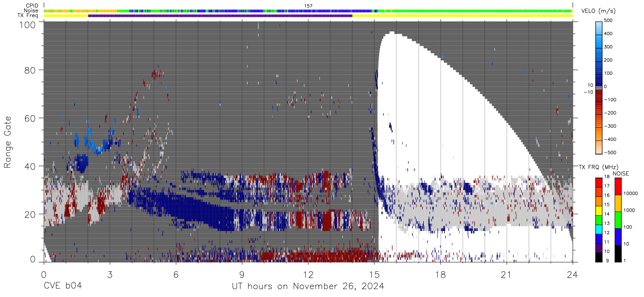Click the '1' tick on the NOISE scale
The height and width of the screenshot is (297, 644).
click(625, 261)
